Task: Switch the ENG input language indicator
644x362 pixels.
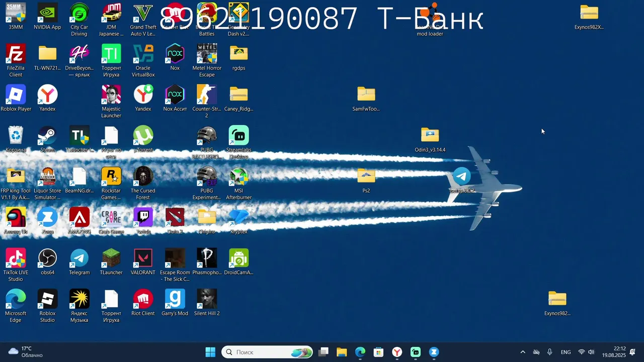Action: [x=566, y=352]
